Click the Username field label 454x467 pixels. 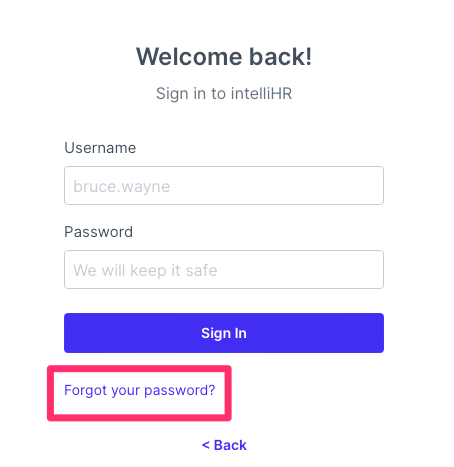point(100,148)
